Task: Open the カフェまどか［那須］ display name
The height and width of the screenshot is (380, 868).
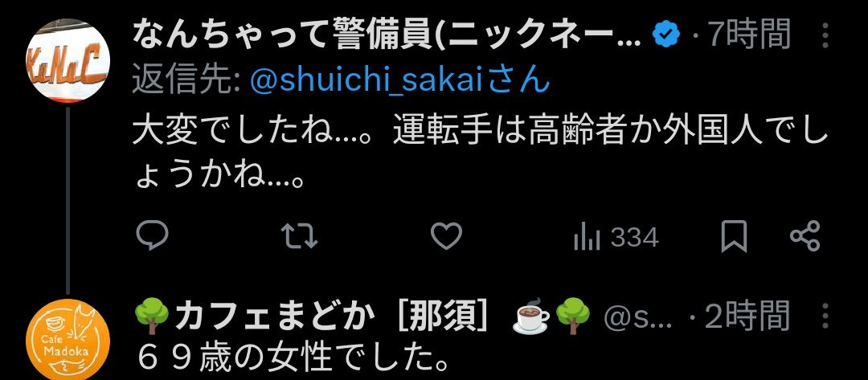Action: (331, 317)
